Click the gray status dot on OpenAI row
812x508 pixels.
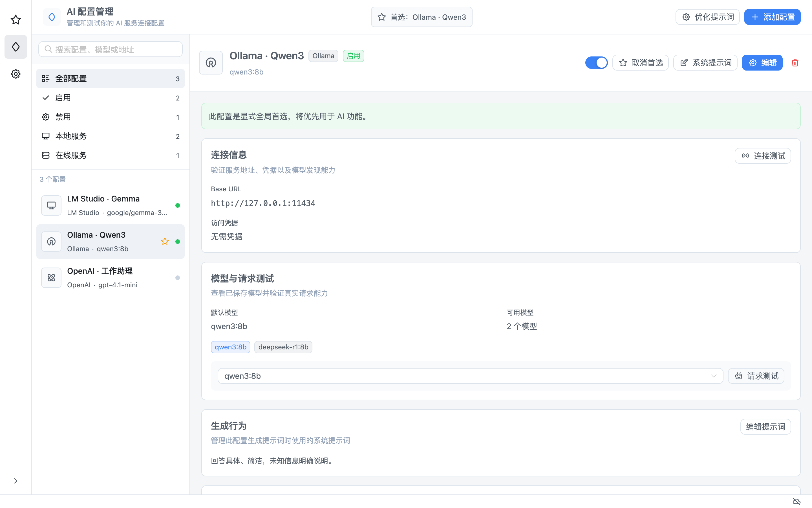tap(178, 277)
